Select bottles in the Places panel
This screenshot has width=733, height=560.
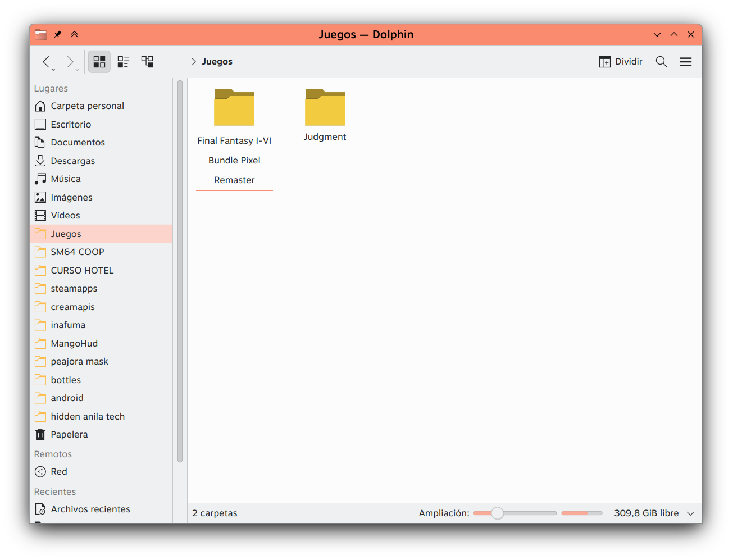coord(101,380)
